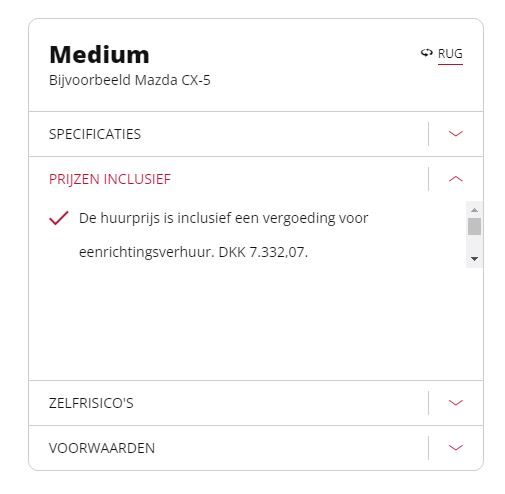Click the huurprijs inclusief vergoeding text line
This screenshot has height=494, width=505.
[x=223, y=218]
